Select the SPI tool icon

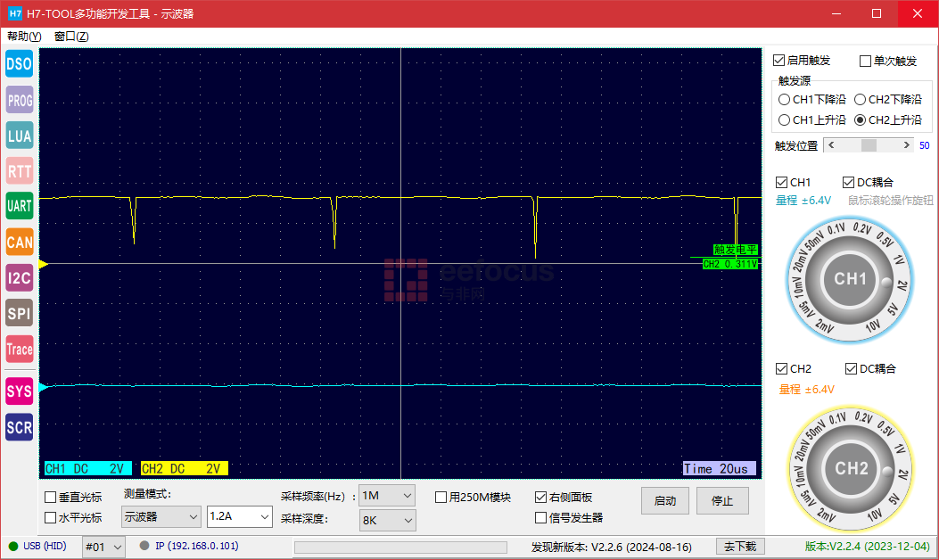[19, 313]
